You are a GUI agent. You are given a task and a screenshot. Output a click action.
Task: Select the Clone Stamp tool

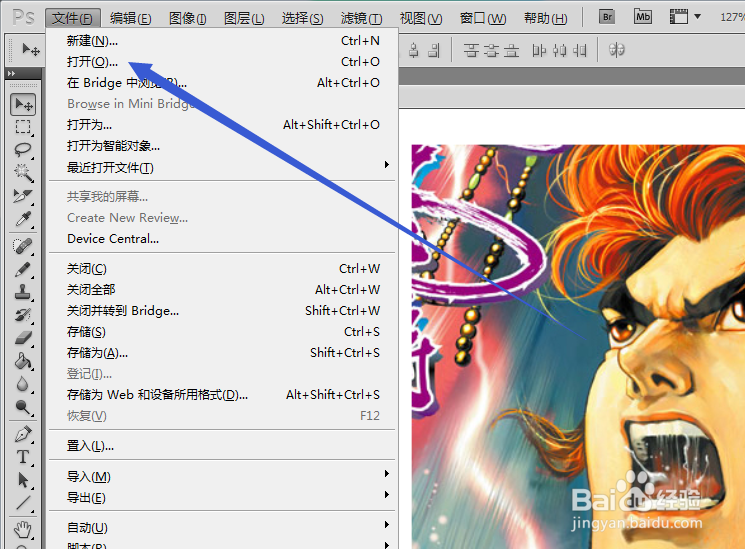[23, 292]
